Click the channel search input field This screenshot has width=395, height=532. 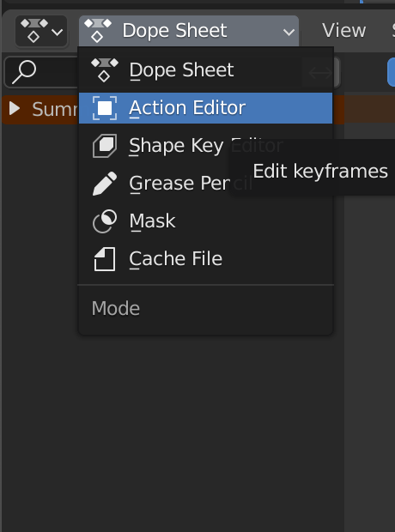click(42, 72)
